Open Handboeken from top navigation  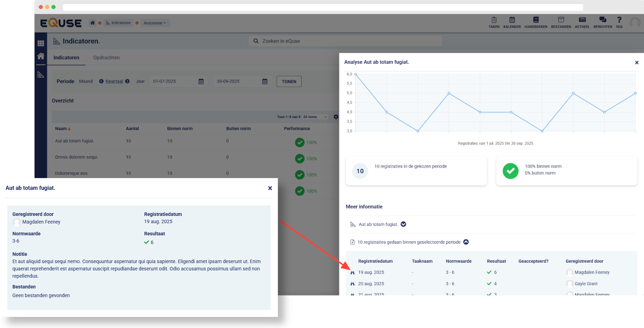coord(536,22)
